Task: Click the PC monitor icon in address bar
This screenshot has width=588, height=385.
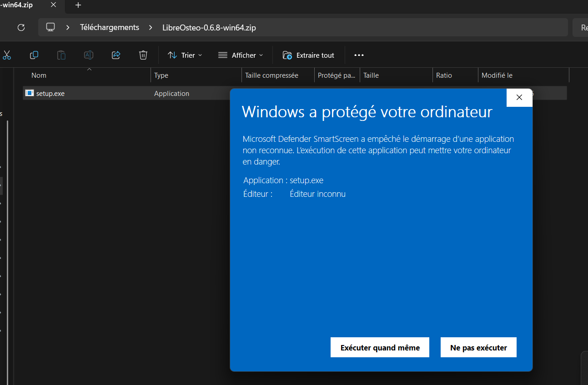Action: 50,27
